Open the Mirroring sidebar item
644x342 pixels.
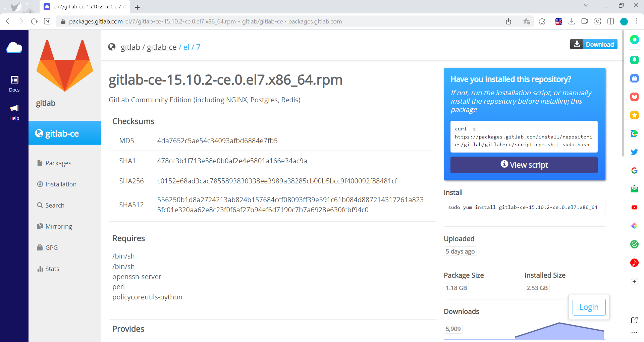pyautogui.click(x=55, y=227)
